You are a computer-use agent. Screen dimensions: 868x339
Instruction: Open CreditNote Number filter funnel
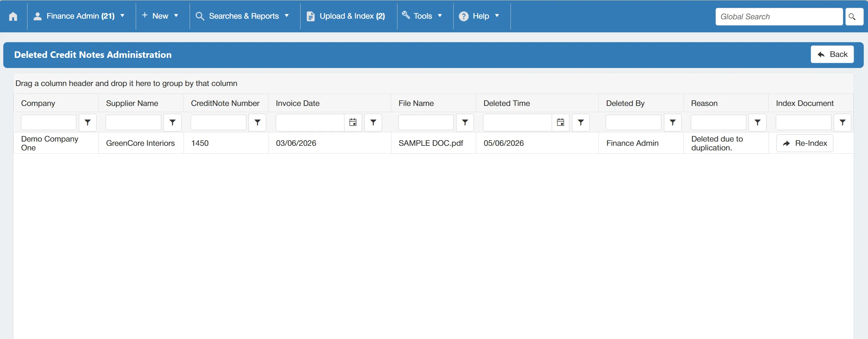pyautogui.click(x=257, y=123)
